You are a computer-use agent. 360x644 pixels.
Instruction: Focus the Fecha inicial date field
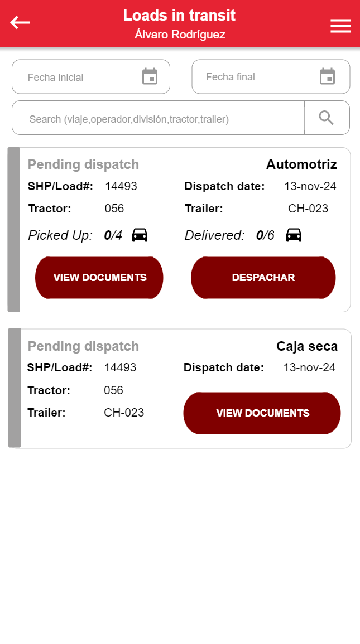78,77
